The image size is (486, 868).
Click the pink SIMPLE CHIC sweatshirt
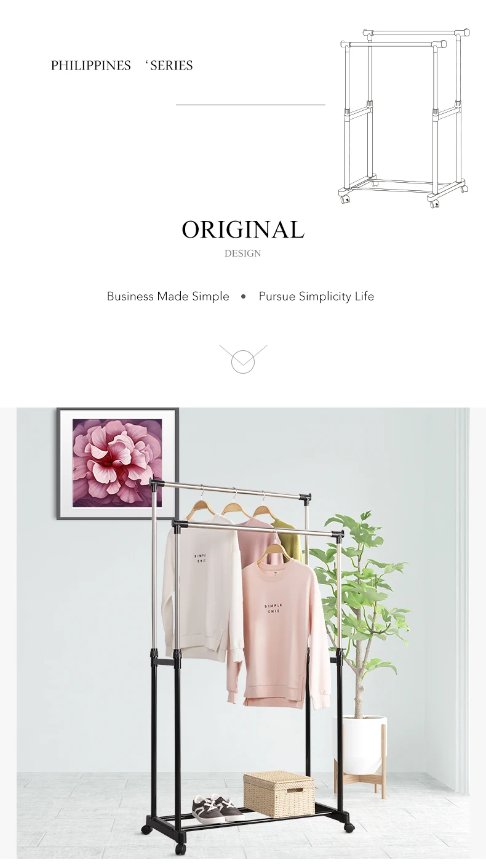279,634
